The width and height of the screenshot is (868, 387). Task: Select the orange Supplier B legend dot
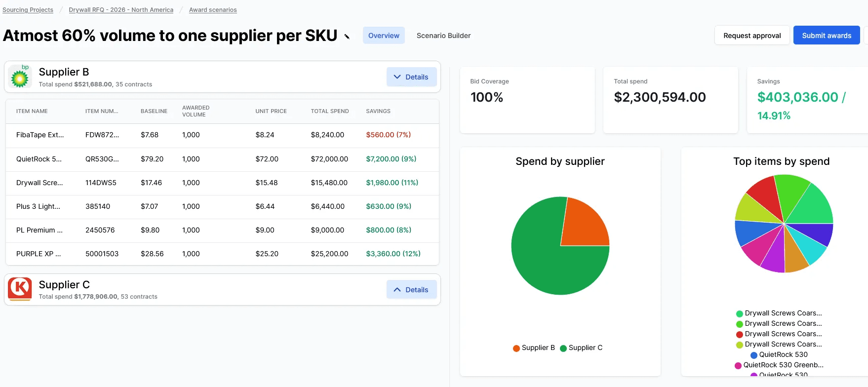[516, 348]
